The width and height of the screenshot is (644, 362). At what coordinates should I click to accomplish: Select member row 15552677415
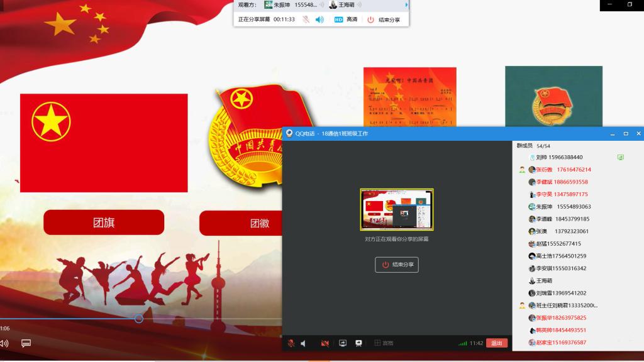[x=578, y=243]
